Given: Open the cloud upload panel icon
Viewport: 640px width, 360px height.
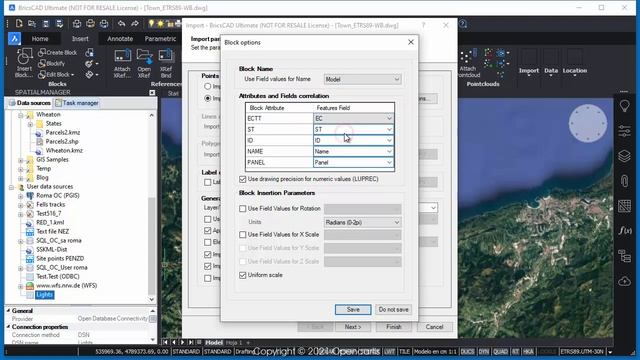Looking at the screenshot, I should tap(624, 281).
